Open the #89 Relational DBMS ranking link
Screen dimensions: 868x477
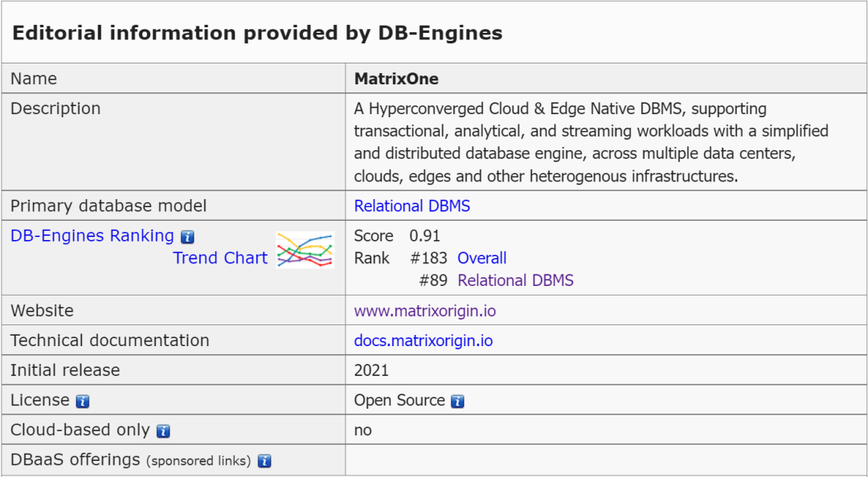point(515,280)
